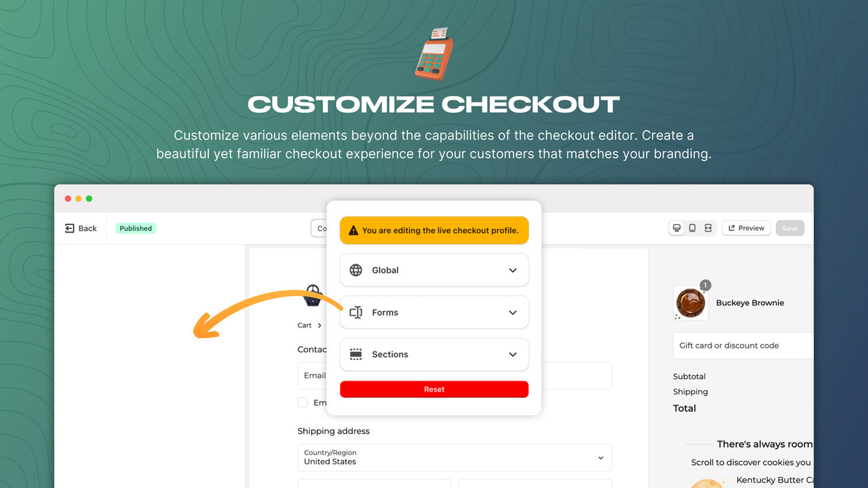Click the Buckeye Brownie product thumbnail
868x488 pixels.
690,303
